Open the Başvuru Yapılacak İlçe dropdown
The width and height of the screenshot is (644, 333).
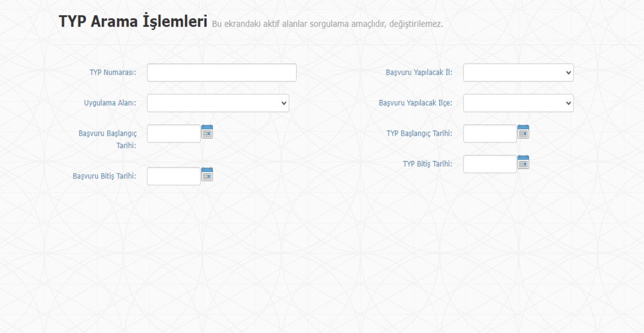click(x=518, y=103)
